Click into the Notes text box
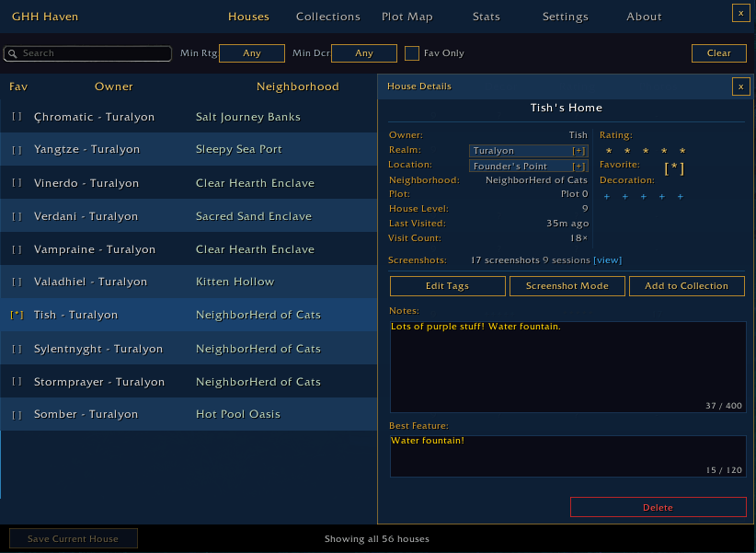The height and width of the screenshot is (553, 756). click(568, 367)
